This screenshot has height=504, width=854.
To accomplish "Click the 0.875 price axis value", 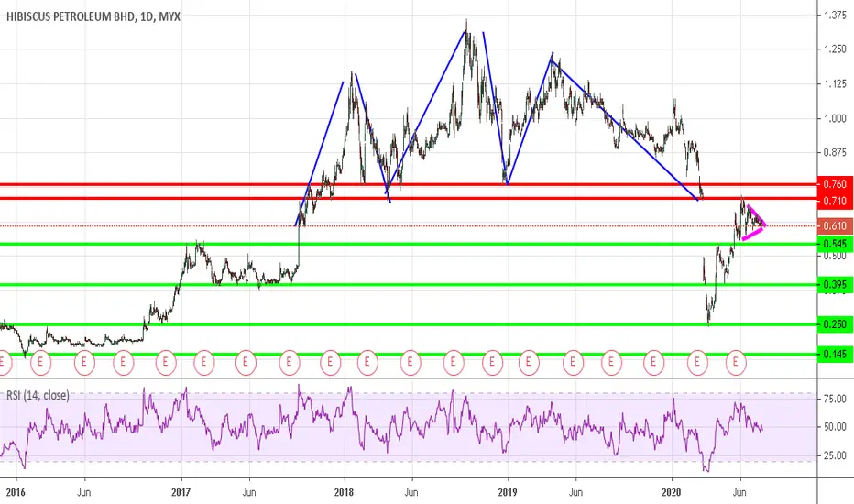I will point(835,152).
